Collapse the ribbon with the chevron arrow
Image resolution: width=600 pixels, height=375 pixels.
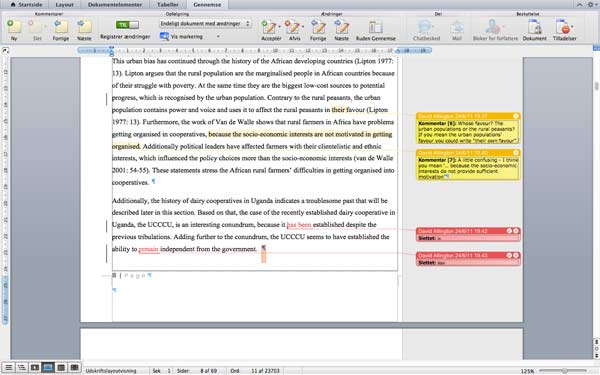pos(580,5)
